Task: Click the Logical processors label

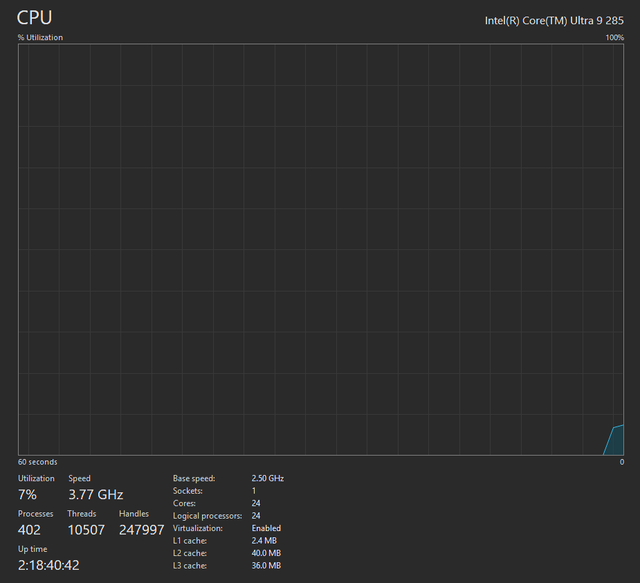Action: (x=207, y=516)
